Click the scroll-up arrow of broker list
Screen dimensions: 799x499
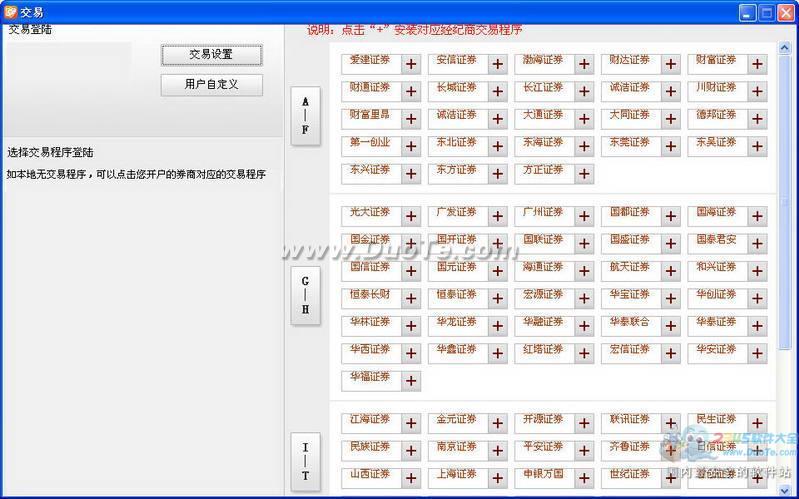pos(784,48)
